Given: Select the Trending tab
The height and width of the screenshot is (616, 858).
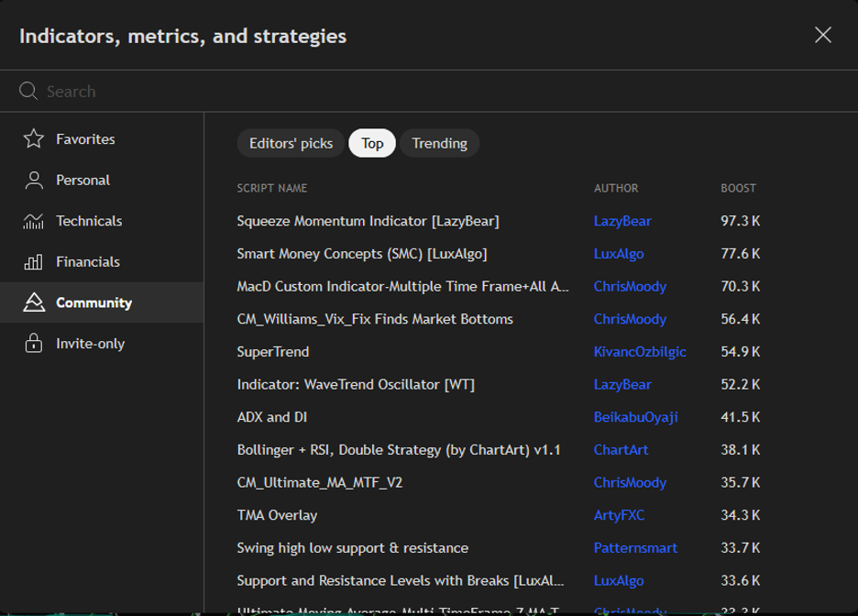Looking at the screenshot, I should coord(439,143).
